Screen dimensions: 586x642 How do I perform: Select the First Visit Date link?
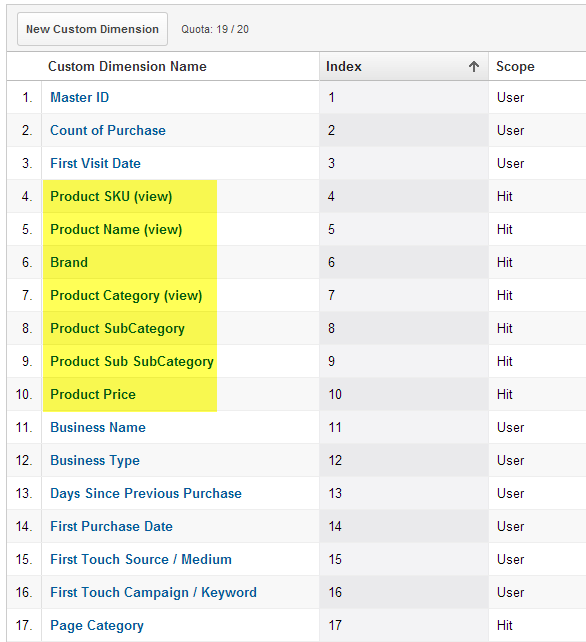[x=95, y=163]
